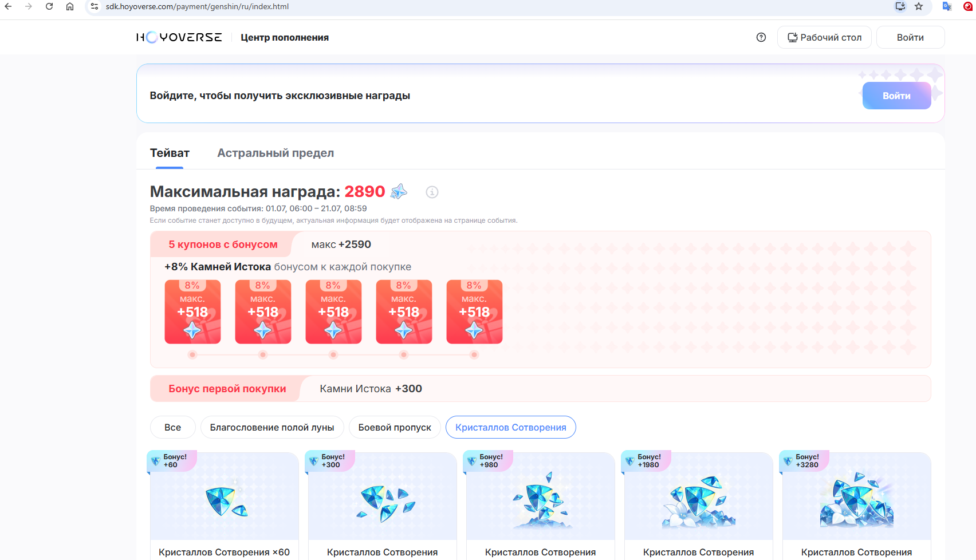Open the crystal pack with +300 bonus
The height and width of the screenshot is (560, 976).
point(383,506)
